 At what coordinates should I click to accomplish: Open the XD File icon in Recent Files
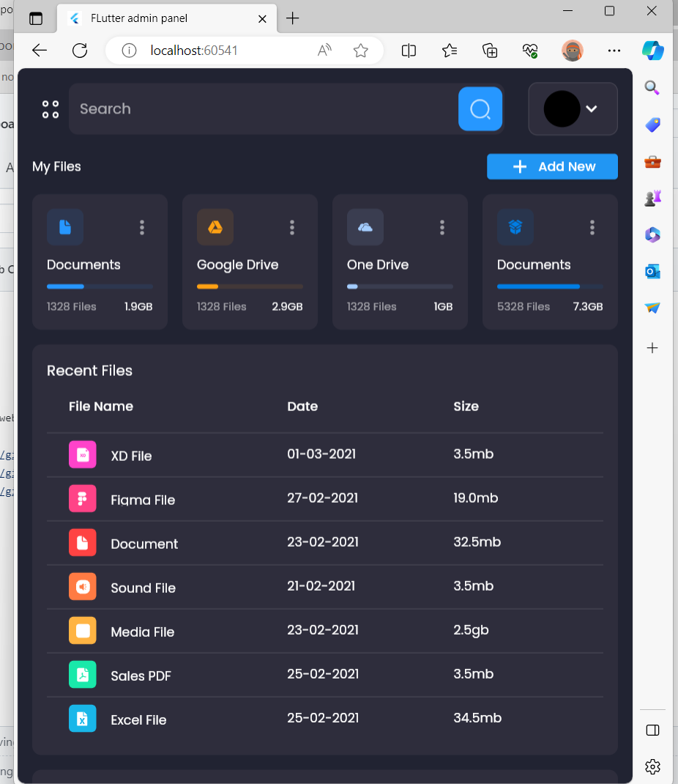[x=83, y=454]
